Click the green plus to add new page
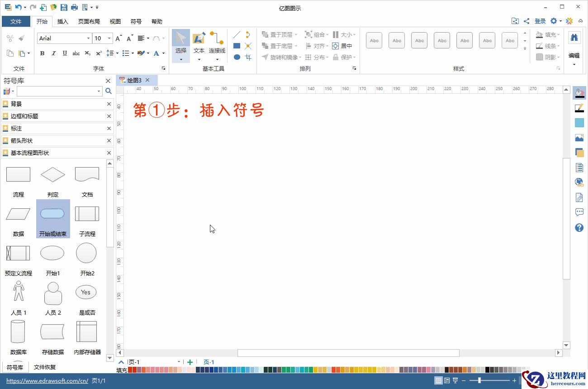The image size is (588, 389). (x=190, y=362)
